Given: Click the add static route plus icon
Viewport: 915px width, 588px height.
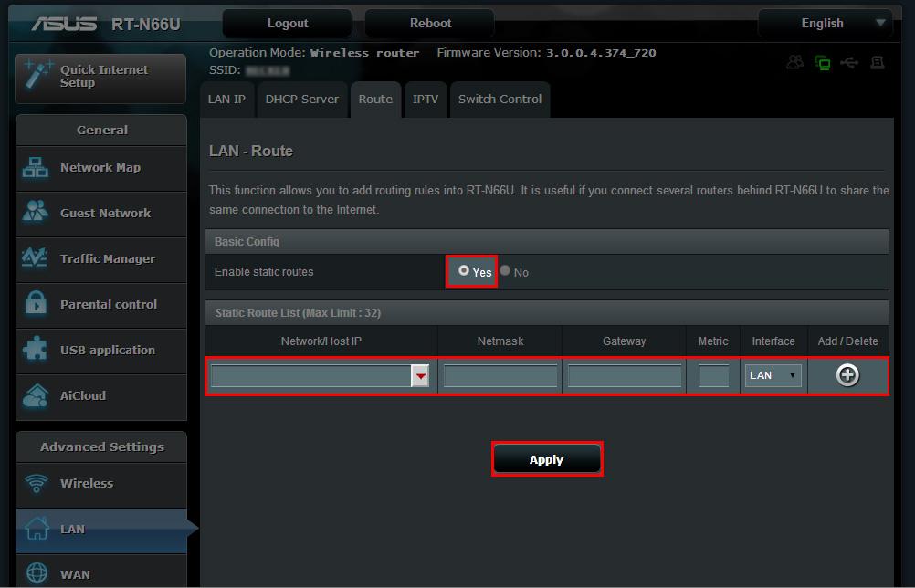Looking at the screenshot, I should click(847, 375).
